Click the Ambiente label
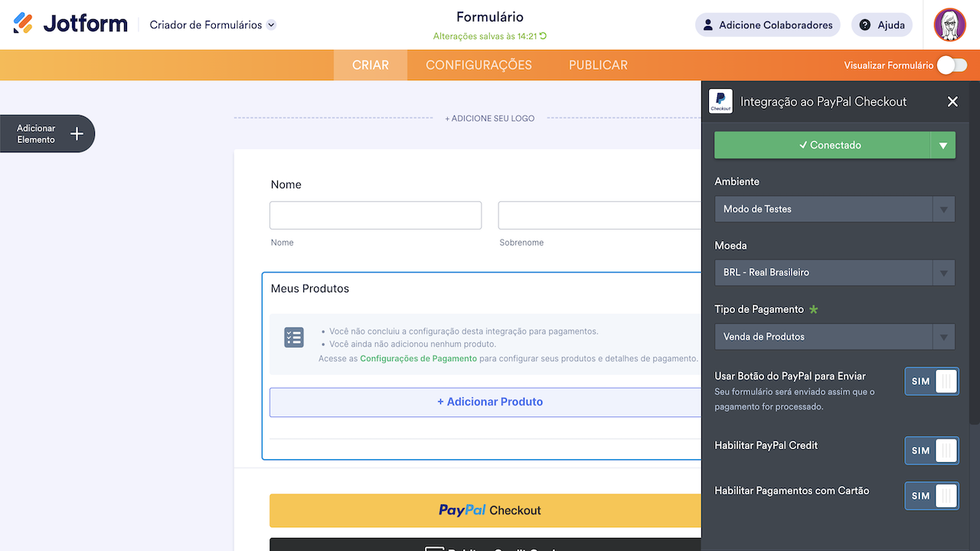The height and width of the screenshot is (551, 980). [737, 181]
